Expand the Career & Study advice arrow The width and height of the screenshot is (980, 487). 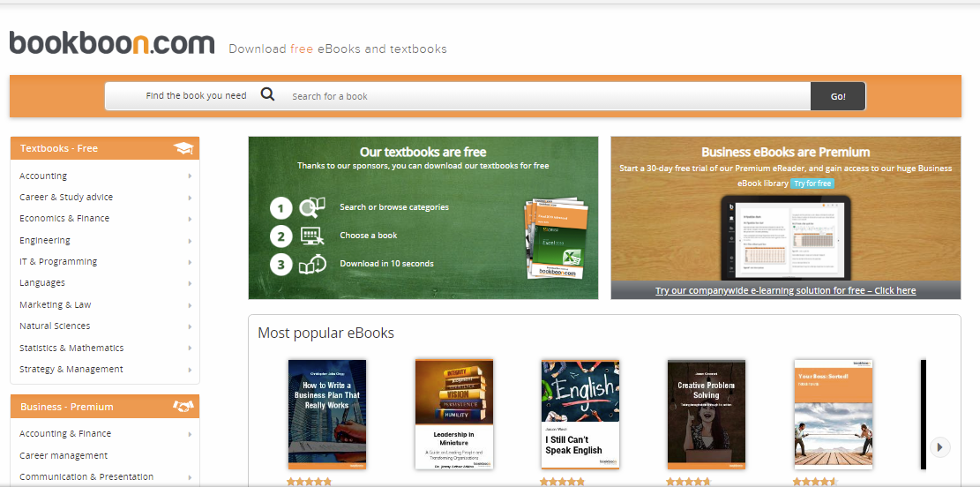tap(190, 198)
